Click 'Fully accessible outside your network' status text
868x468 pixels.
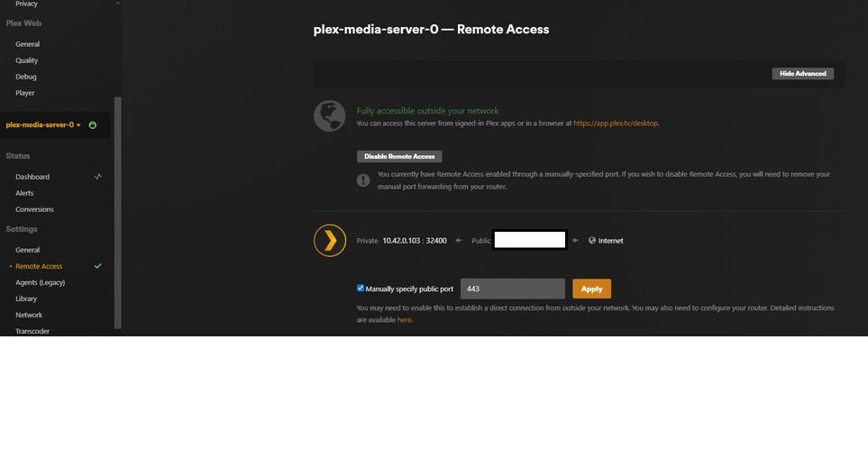[x=427, y=111]
